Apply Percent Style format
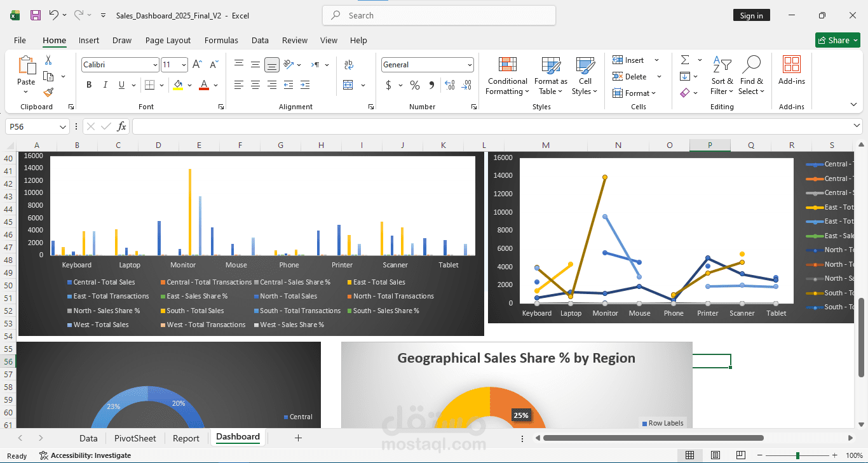 coord(415,85)
